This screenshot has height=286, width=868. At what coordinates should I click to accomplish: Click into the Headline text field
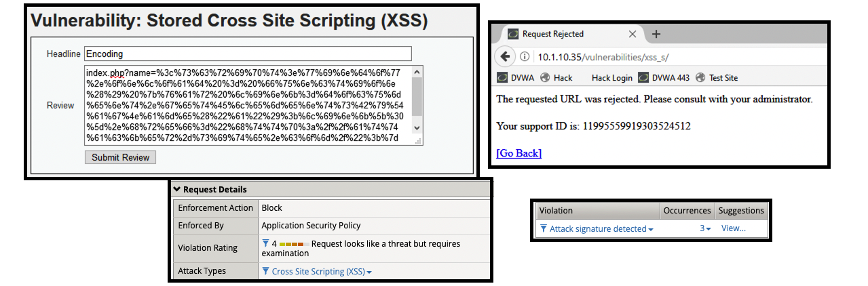[248, 54]
